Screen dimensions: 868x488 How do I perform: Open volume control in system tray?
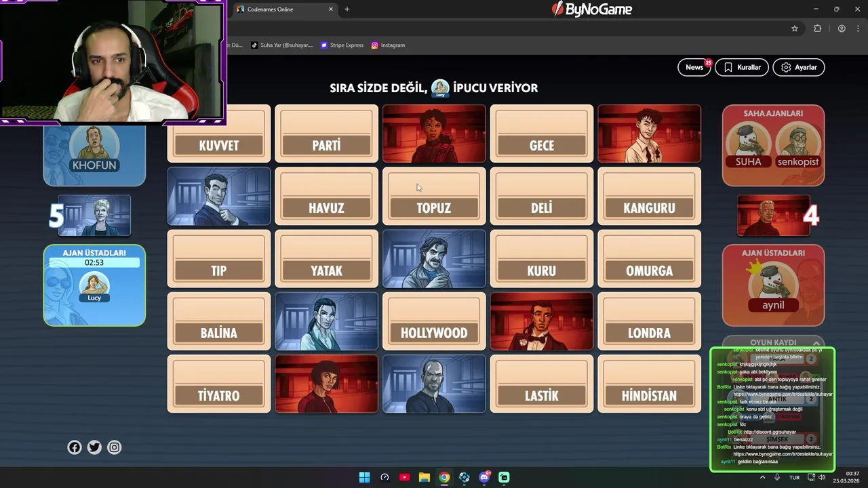(x=822, y=477)
